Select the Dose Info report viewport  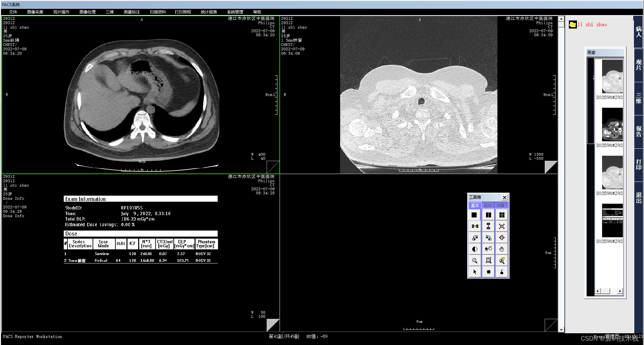pyautogui.click(x=141, y=253)
